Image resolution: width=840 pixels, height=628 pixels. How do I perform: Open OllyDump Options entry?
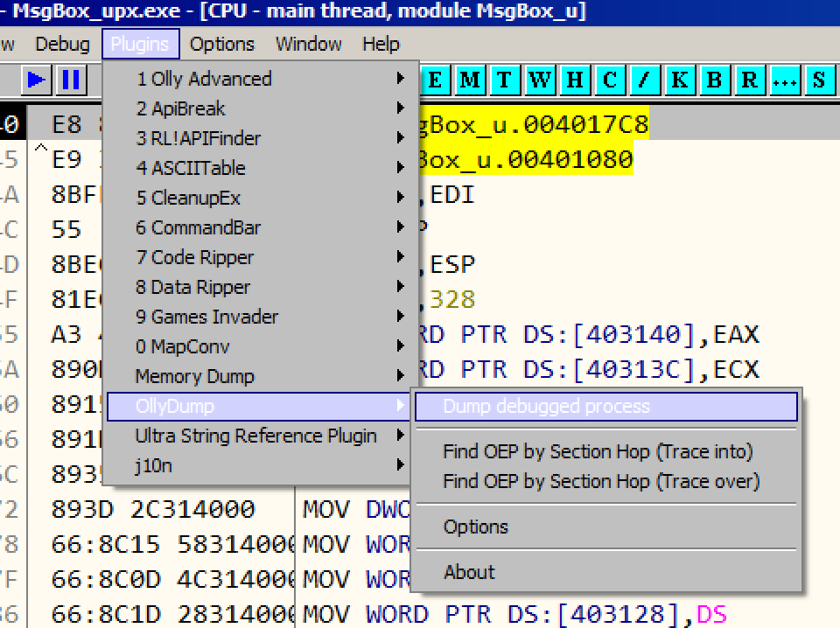pyautogui.click(x=606, y=527)
